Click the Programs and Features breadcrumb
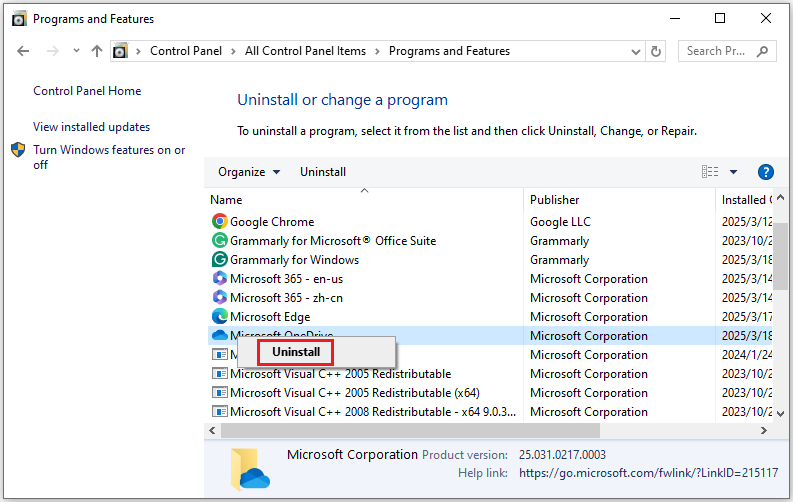Viewport: 793px width, 502px height. pos(449,51)
